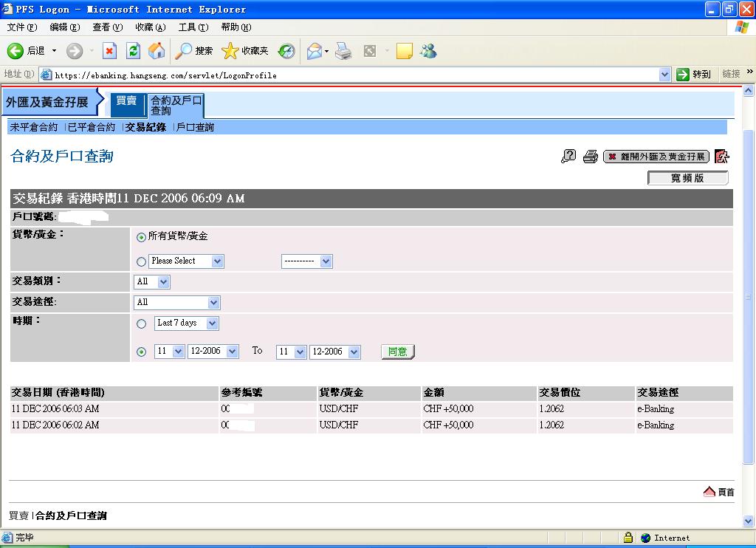Click the Internet zone globe icon
The width and height of the screenshot is (756, 548).
pos(646,538)
